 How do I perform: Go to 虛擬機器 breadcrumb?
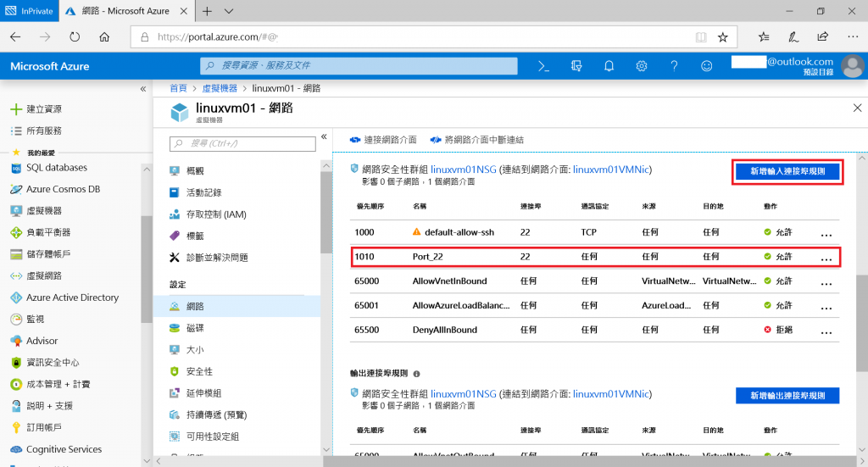click(x=220, y=88)
